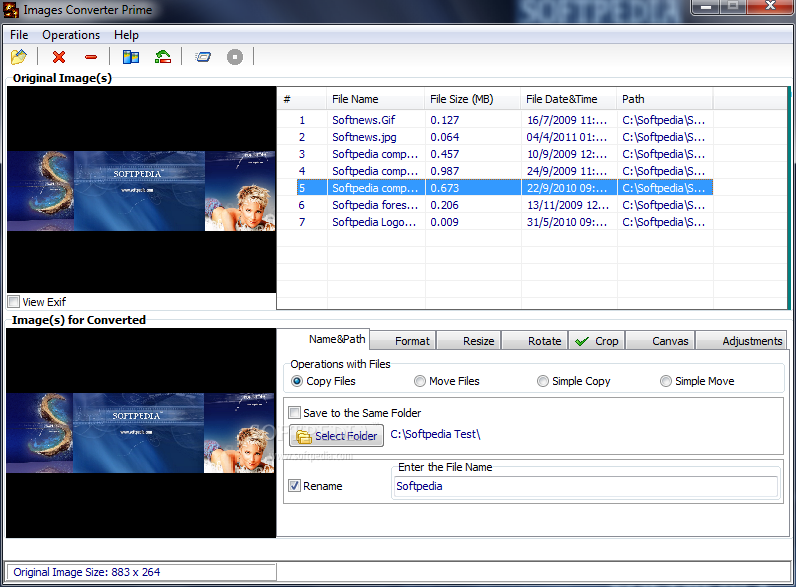
Task: Choose the Simple Copy option
Action: pos(543,381)
